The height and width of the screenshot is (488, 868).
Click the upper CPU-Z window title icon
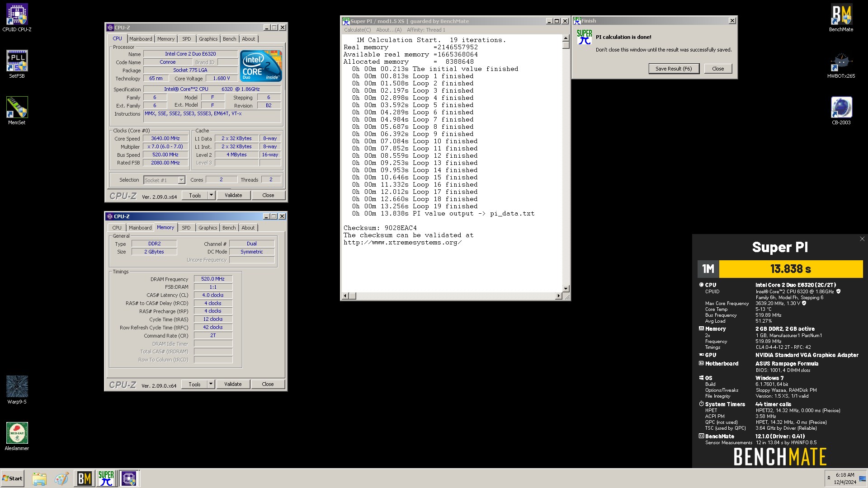coord(110,28)
